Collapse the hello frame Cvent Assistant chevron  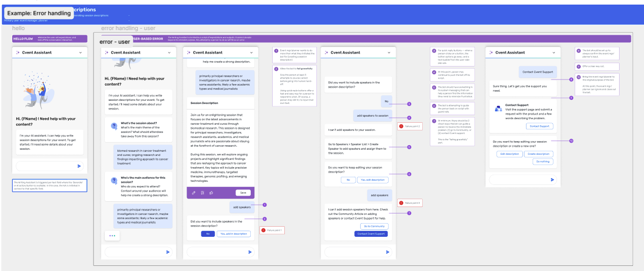(x=80, y=52)
